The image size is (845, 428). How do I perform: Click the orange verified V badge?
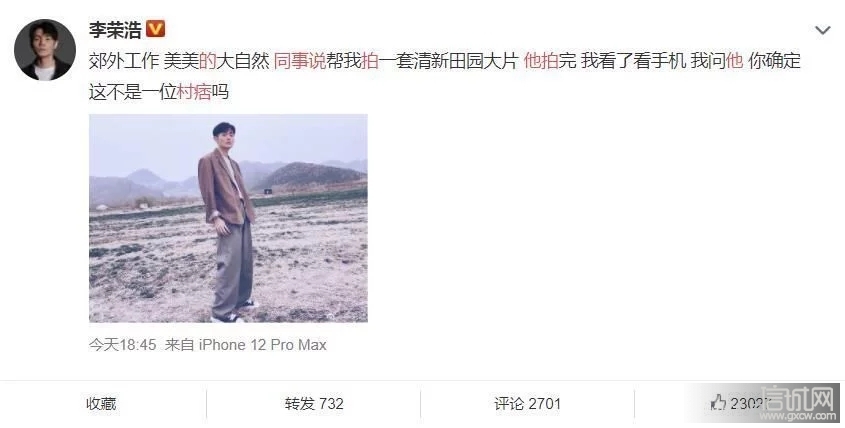pos(156,29)
